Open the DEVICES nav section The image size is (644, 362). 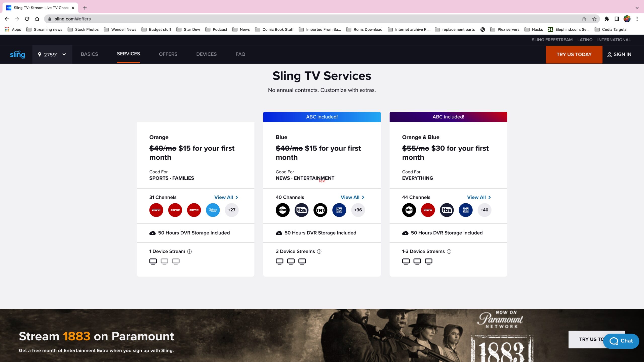(x=206, y=54)
